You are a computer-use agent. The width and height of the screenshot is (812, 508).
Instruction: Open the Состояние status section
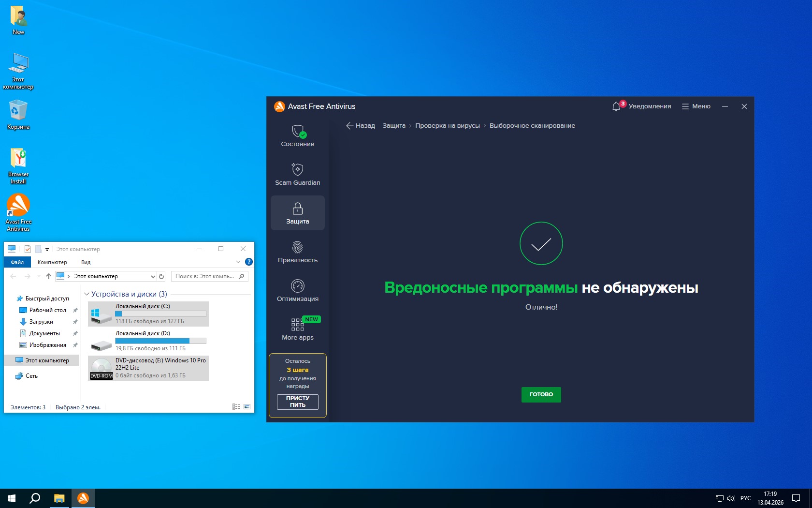pyautogui.click(x=297, y=136)
